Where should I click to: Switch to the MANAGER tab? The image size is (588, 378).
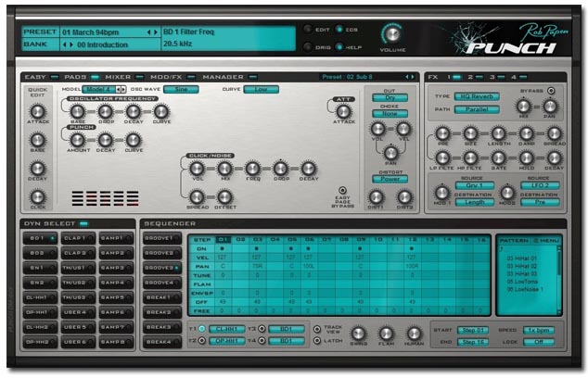point(229,77)
